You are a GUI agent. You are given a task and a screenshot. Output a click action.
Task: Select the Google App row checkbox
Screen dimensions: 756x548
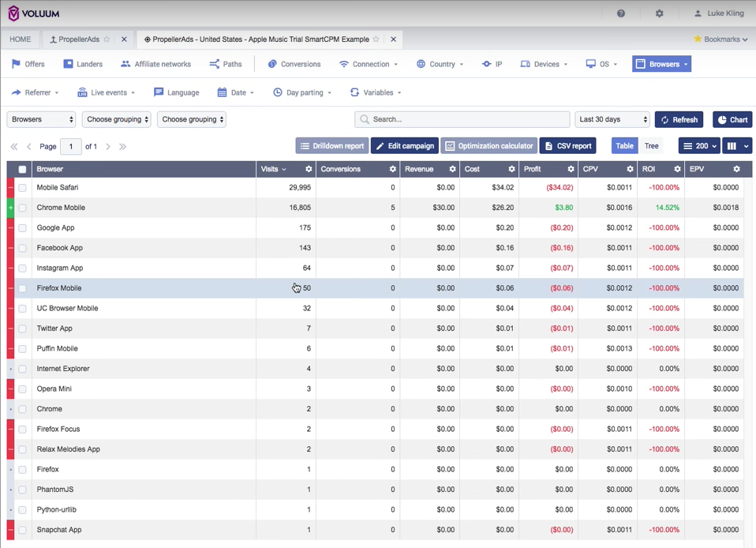[22, 228]
